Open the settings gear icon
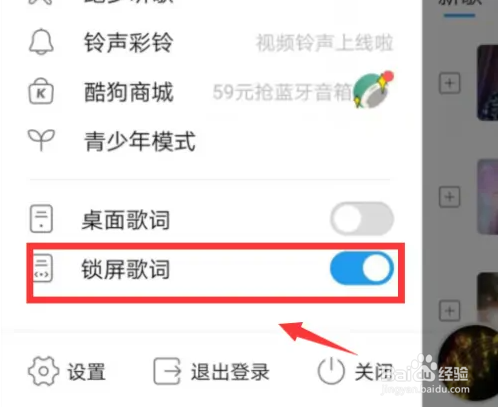 [43, 371]
